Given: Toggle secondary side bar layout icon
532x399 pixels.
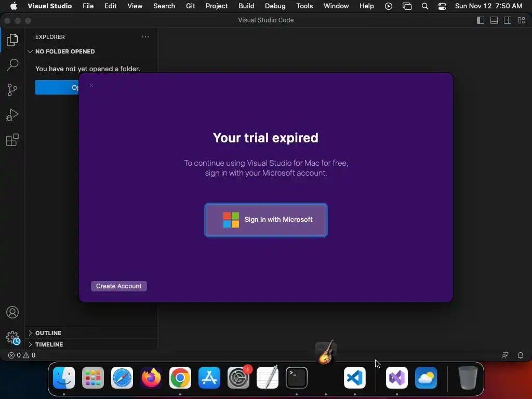Looking at the screenshot, I should (x=508, y=20).
